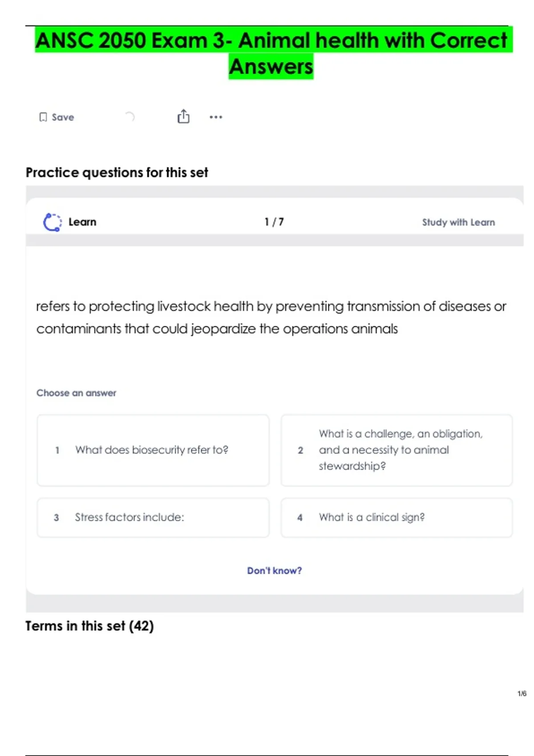
Task: Open the 'Study with Learn' link
Action: point(458,222)
